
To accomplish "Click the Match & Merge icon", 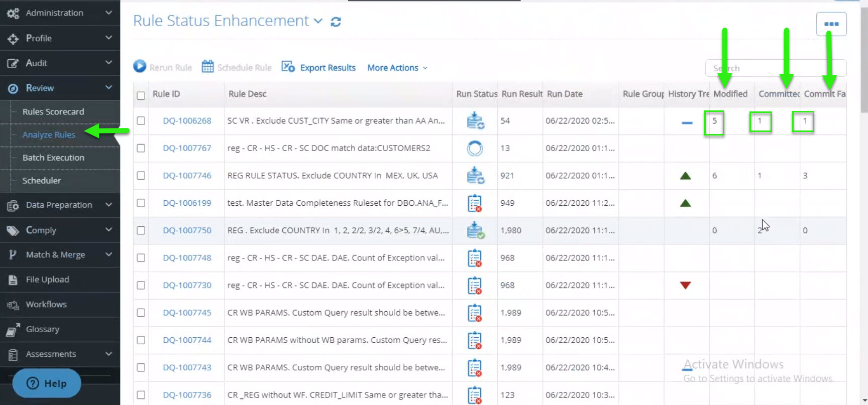I will (13, 255).
